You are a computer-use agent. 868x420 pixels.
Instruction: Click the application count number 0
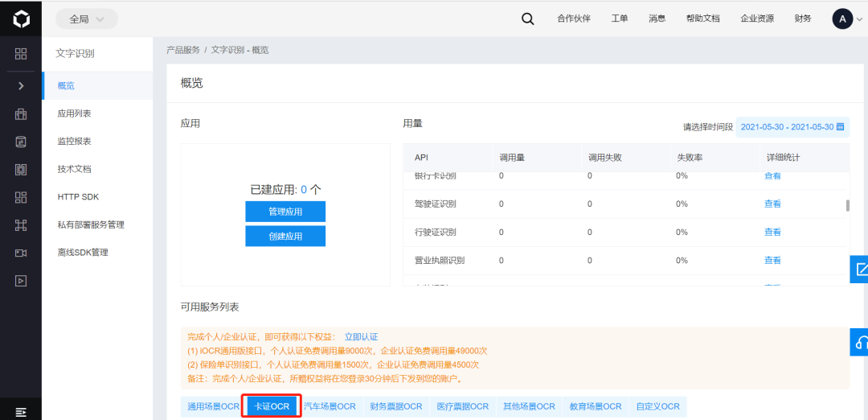304,190
